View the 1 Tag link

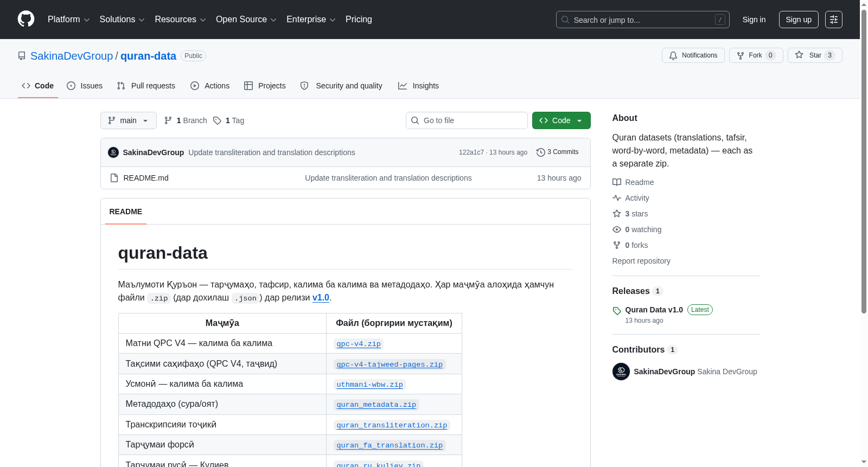(x=229, y=120)
